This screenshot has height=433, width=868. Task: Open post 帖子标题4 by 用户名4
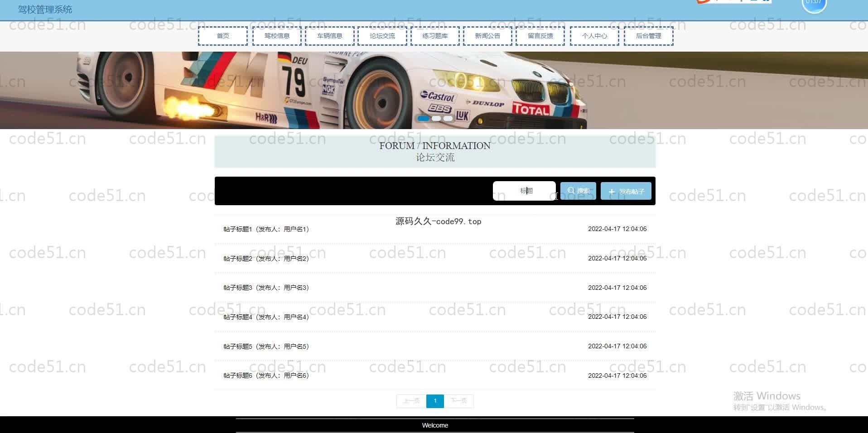(435, 317)
